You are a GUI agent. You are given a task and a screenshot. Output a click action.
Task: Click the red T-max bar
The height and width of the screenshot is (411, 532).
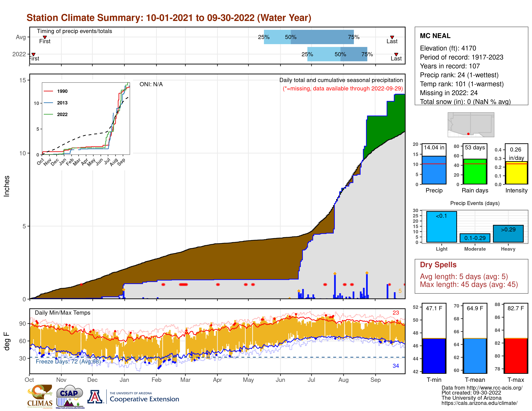click(x=516, y=356)
